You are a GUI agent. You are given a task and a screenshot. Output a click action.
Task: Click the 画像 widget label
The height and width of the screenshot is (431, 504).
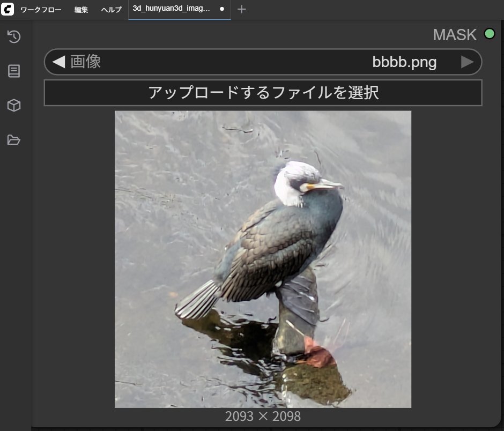click(86, 62)
